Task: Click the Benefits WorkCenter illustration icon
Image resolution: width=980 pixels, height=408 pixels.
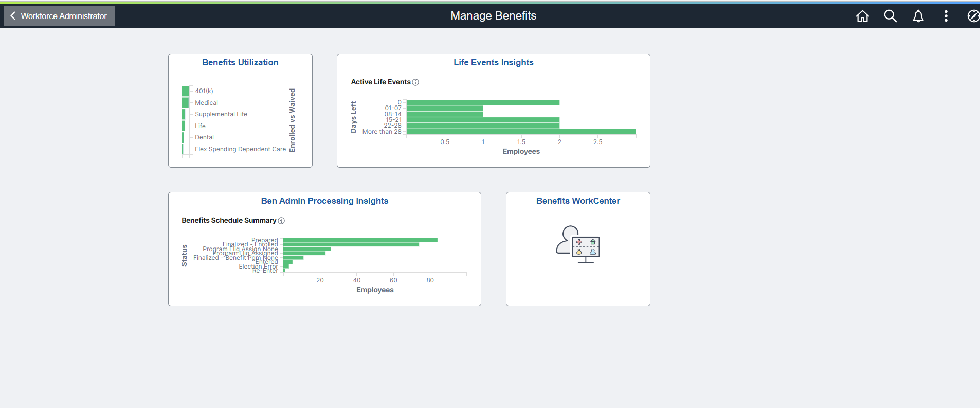Action: pos(578,244)
